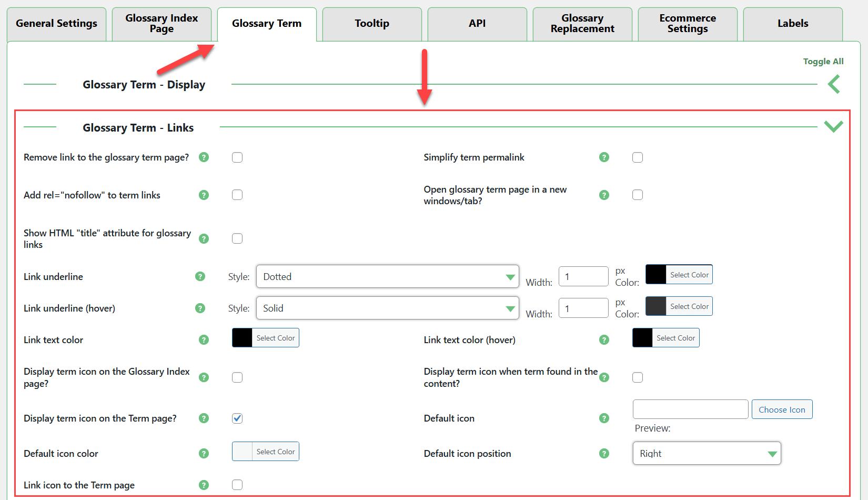
Task: Click help icon next to Default icon color
Action: click(x=204, y=454)
